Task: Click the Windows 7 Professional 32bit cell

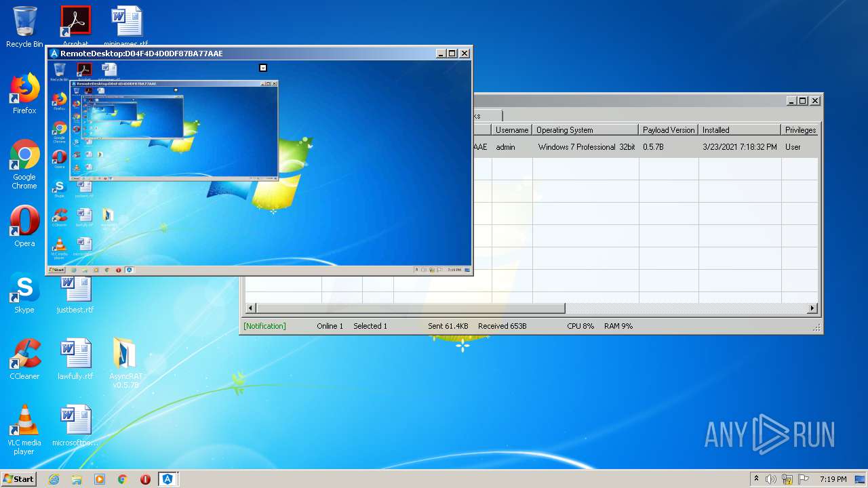Action: tap(586, 147)
